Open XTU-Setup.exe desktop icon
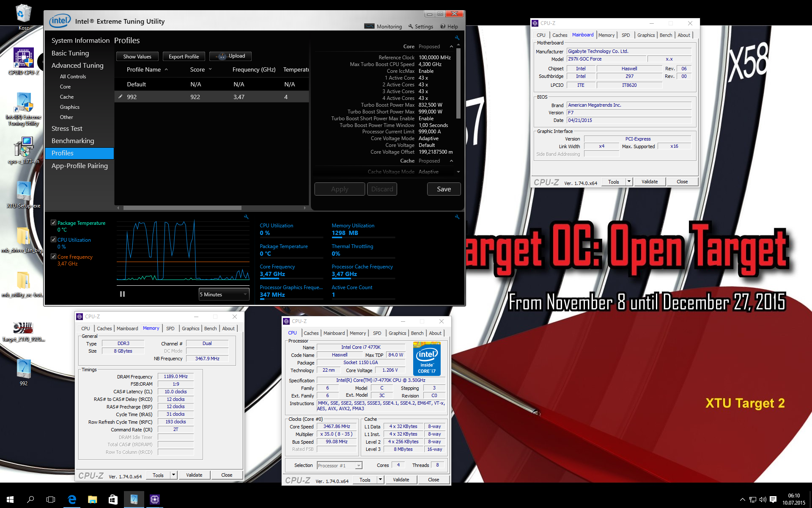The image size is (812, 508). tap(24, 195)
